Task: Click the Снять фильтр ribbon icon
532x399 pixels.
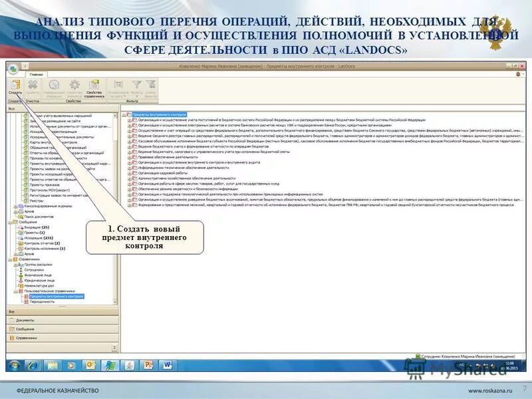Action: (150, 85)
